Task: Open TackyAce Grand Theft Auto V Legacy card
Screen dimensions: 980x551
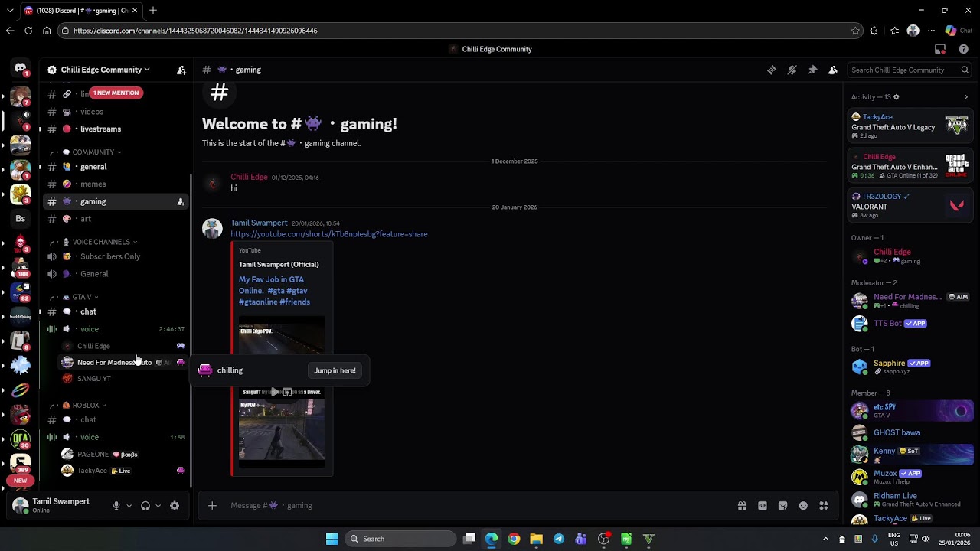Action: (x=910, y=126)
